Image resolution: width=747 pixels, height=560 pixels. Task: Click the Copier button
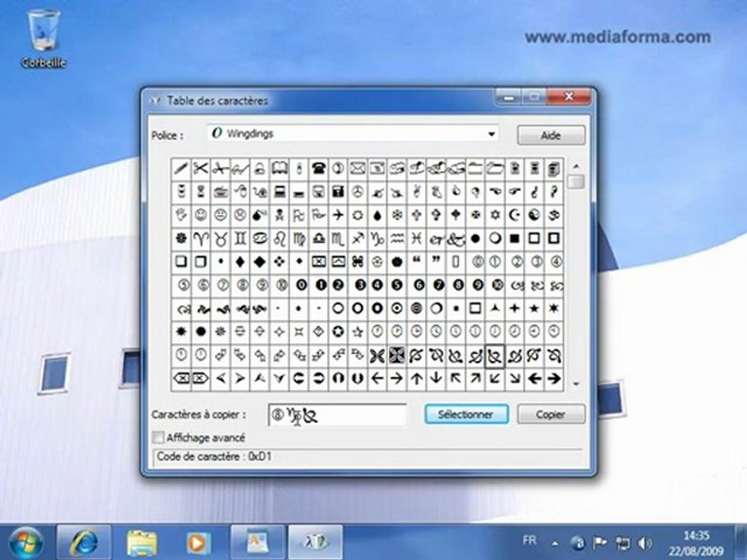tap(551, 415)
